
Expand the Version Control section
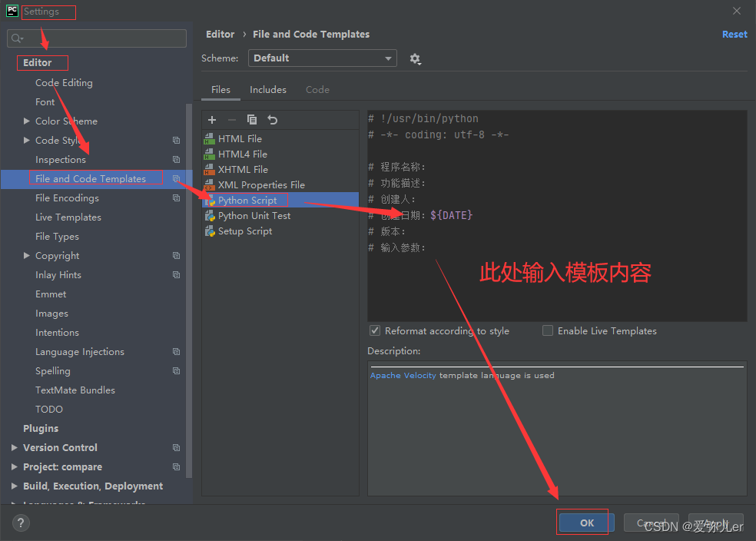click(15, 448)
